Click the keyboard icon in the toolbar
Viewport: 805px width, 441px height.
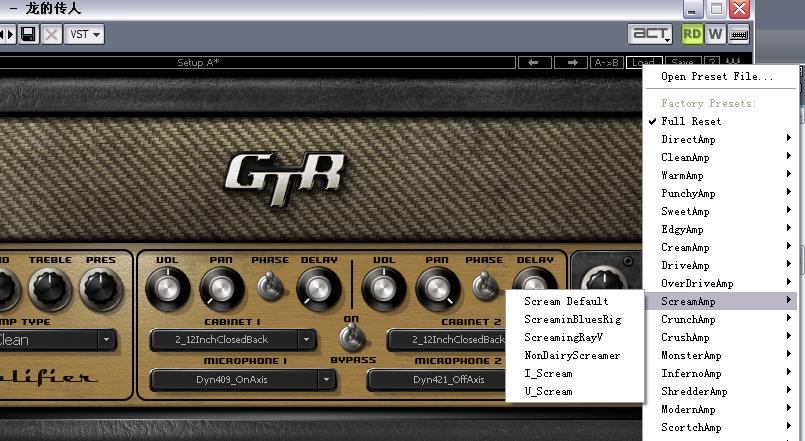tap(739, 34)
